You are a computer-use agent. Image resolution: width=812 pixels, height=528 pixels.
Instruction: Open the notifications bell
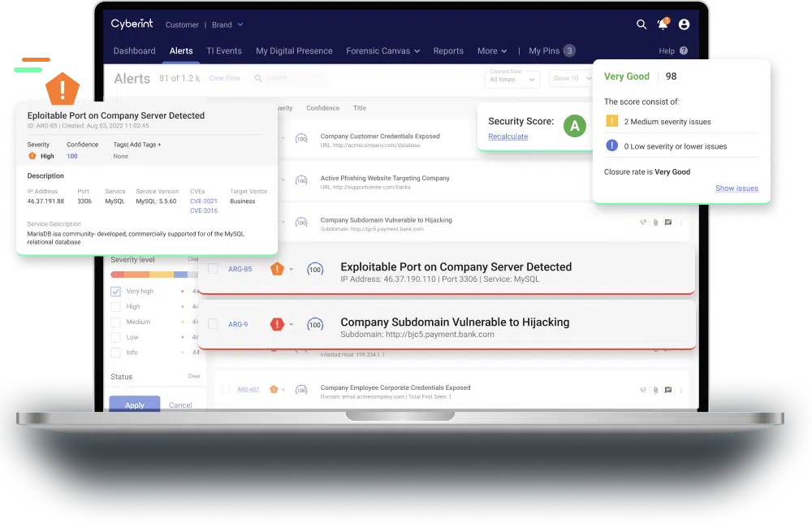[x=663, y=24]
